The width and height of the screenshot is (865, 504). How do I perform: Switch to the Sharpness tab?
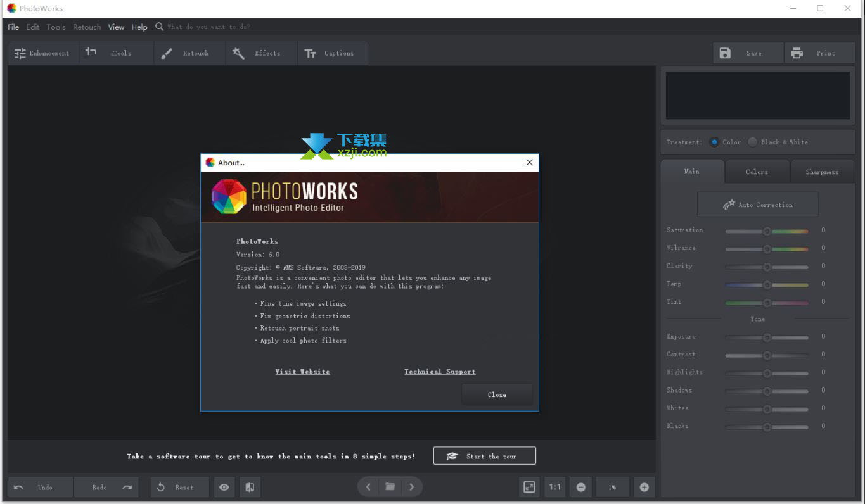(822, 172)
